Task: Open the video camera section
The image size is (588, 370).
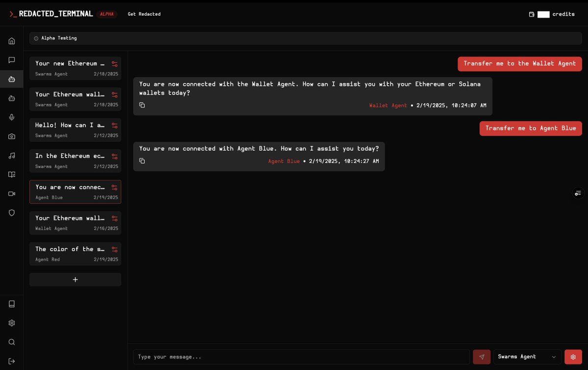Action: 12,194
